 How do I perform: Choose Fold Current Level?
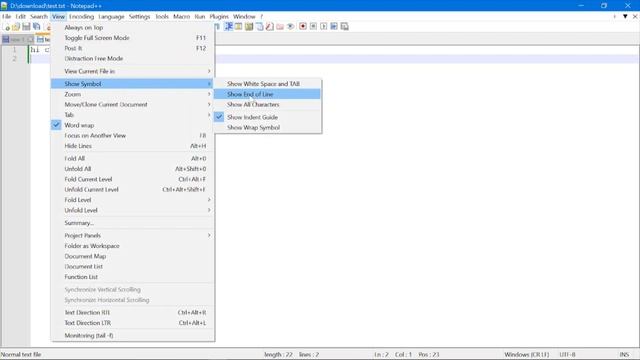[133, 179]
